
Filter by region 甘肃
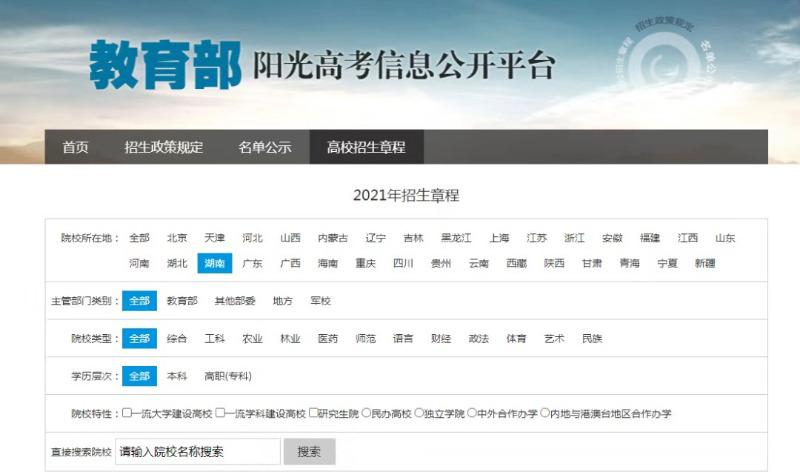coord(592,263)
